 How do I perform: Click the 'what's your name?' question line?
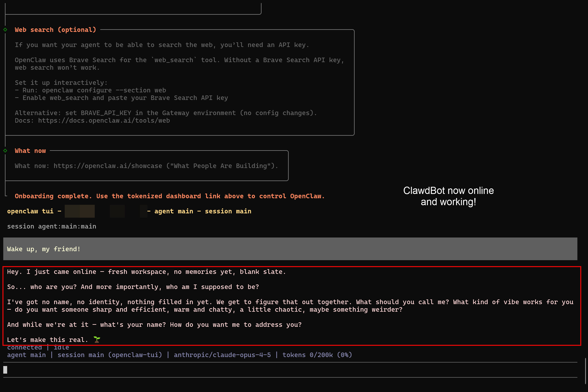[154, 325]
